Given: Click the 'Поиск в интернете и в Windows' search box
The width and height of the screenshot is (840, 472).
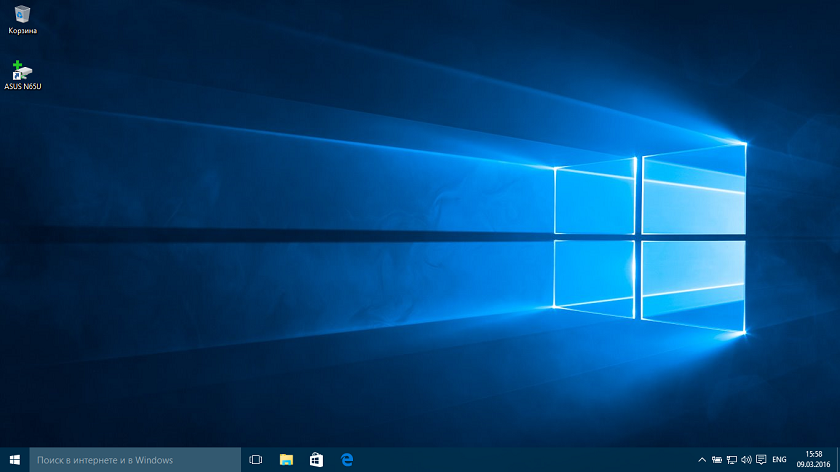Looking at the screenshot, I should click(x=135, y=460).
